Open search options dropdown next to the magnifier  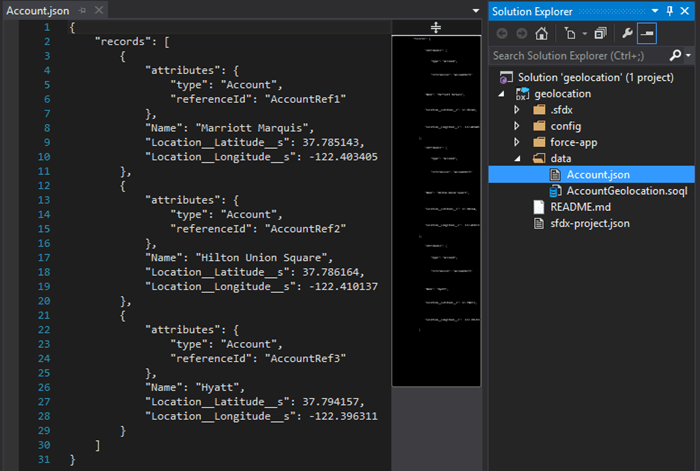pos(688,55)
